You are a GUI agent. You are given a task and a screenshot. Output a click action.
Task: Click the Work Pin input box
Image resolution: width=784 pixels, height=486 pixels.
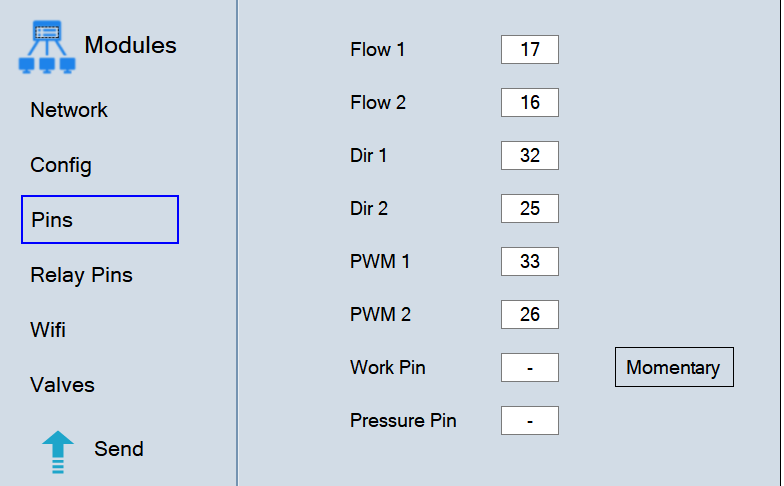coord(530,368)
